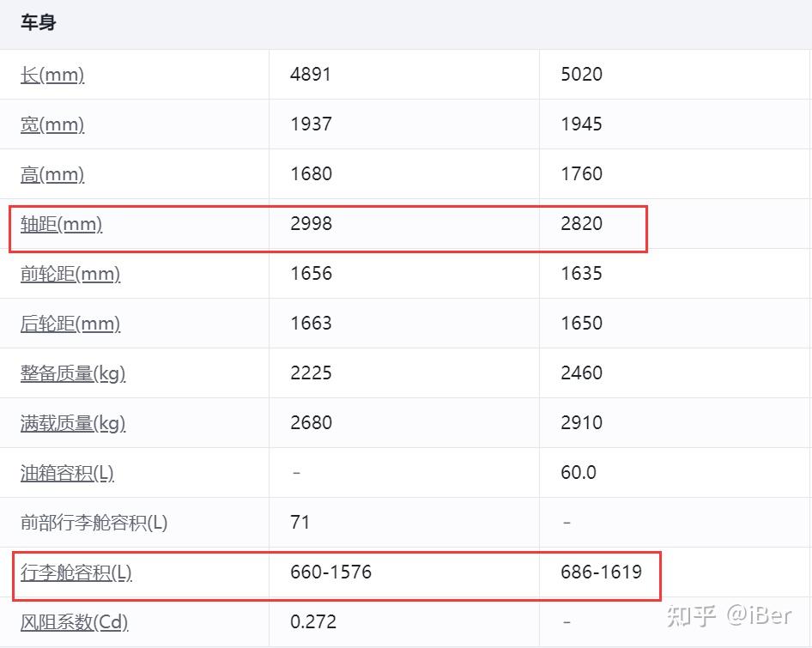The image size is (812, 648).
Task: Click the length value 5020
Action: point(582,75)
